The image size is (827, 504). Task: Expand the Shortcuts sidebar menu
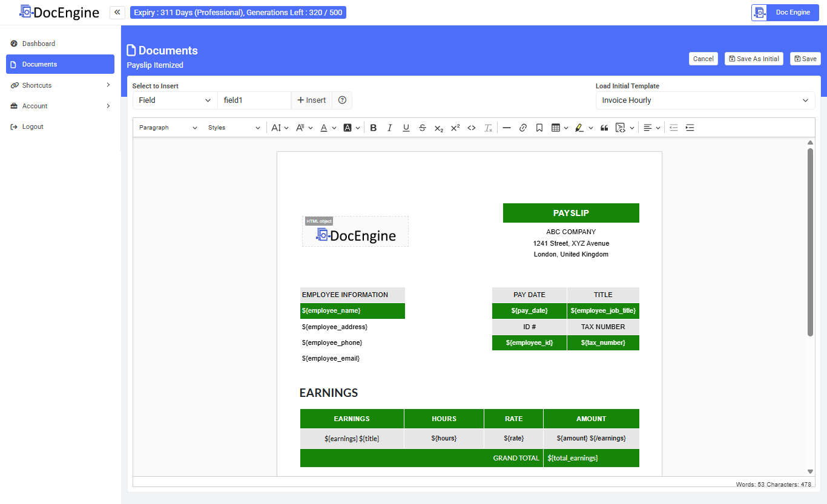point(60,85)
